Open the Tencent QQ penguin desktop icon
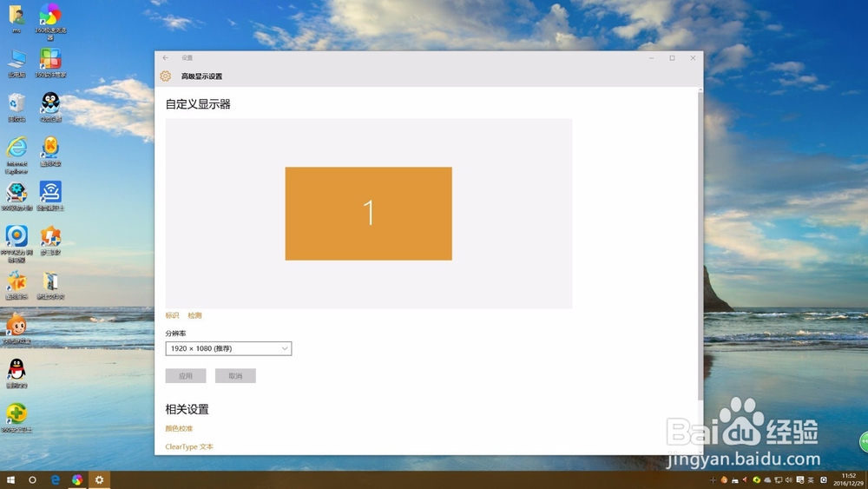This screenshot has width=868, height=489. coord(16,373)
